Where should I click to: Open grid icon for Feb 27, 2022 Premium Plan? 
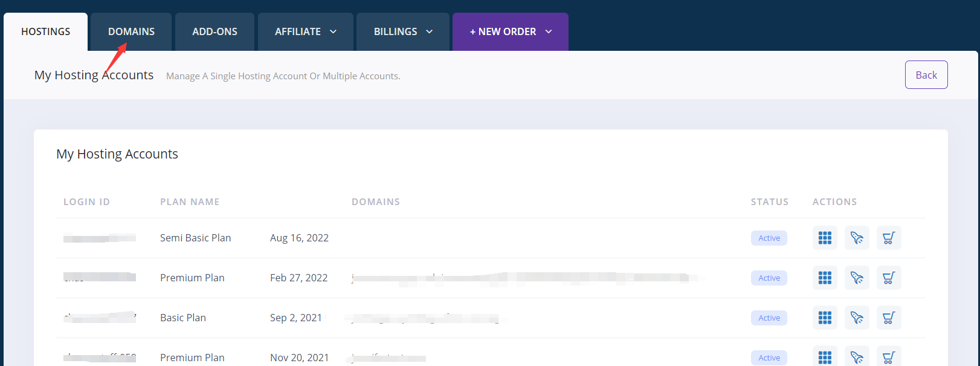pos(825,278)
